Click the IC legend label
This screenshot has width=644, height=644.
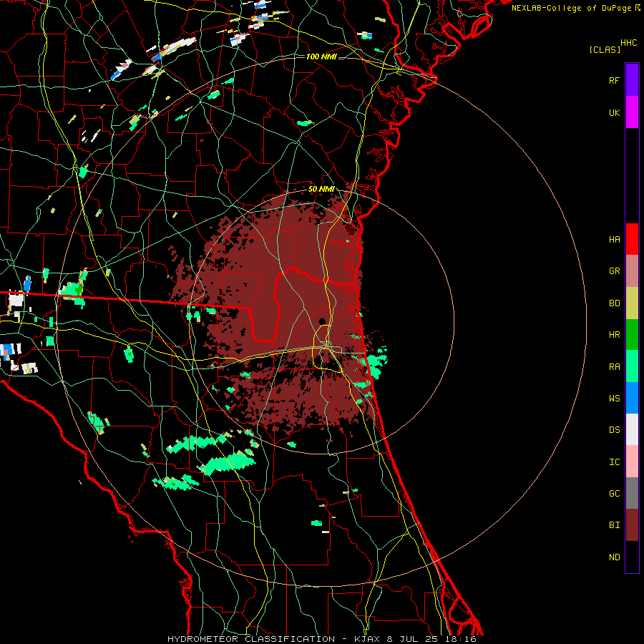pos(615,462)
